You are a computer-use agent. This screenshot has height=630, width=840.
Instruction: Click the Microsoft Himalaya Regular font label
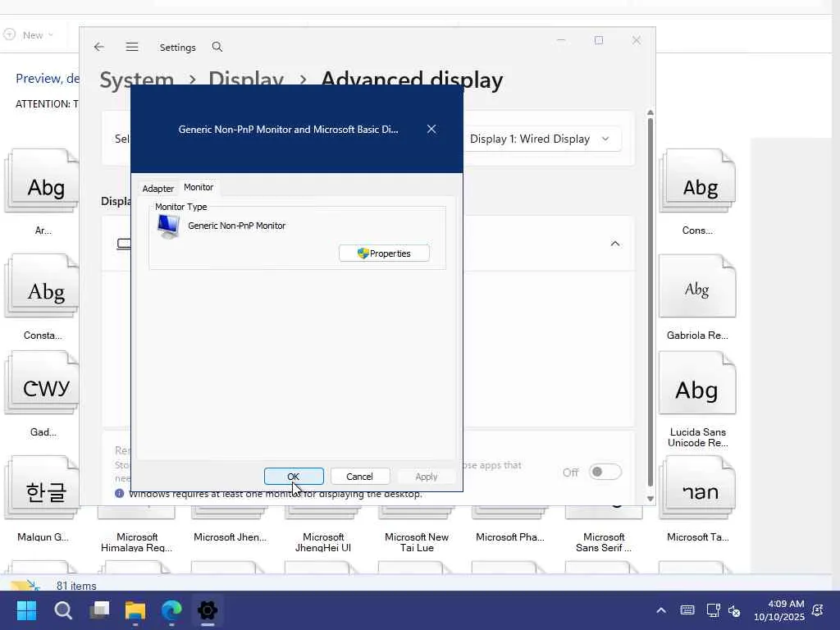(137, 542)
